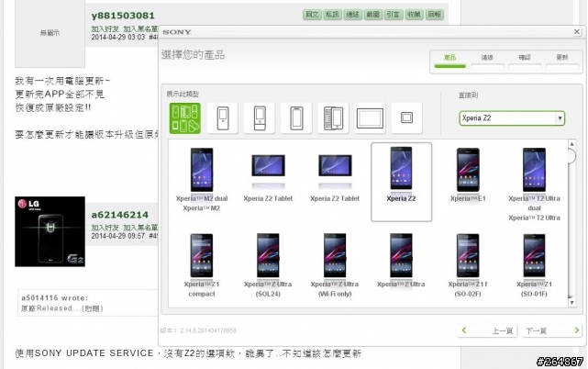588x369 pixels.
Task: Choose the Xperia E1 product
Action: click(x=468, y=175)
